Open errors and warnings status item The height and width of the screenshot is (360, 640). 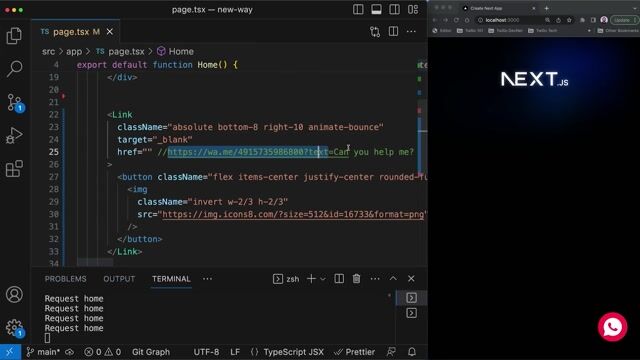(102, 352)
